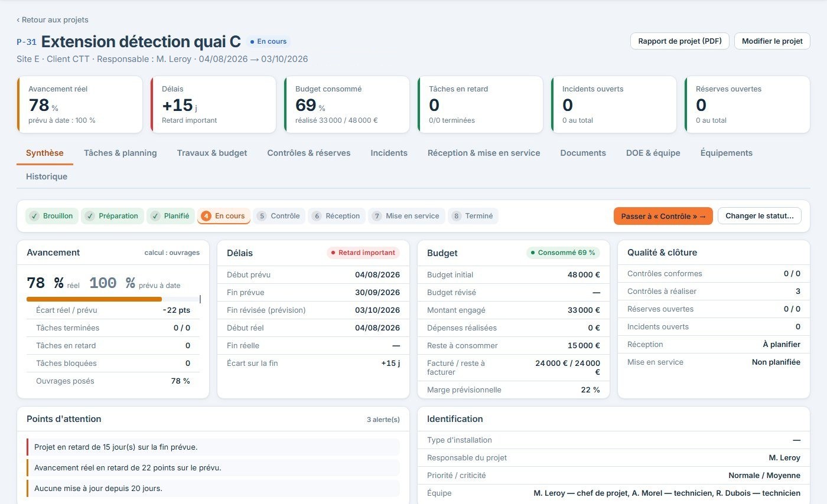Select the En cours step 4
827x504 pixels.
tap(224, 216)
